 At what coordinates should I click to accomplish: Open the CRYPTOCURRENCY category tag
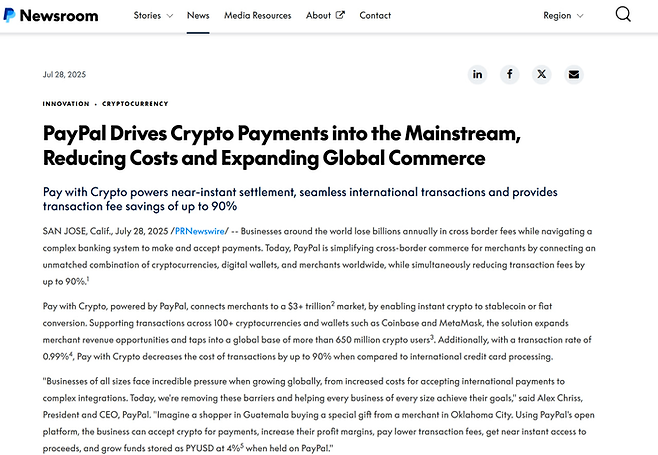(x=135, y=104)
